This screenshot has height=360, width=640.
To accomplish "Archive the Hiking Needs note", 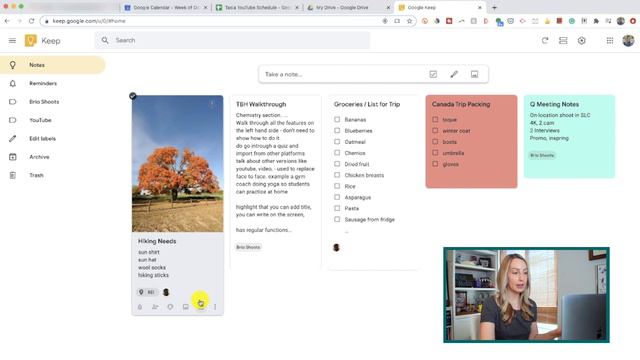I will tap(201, 307).
